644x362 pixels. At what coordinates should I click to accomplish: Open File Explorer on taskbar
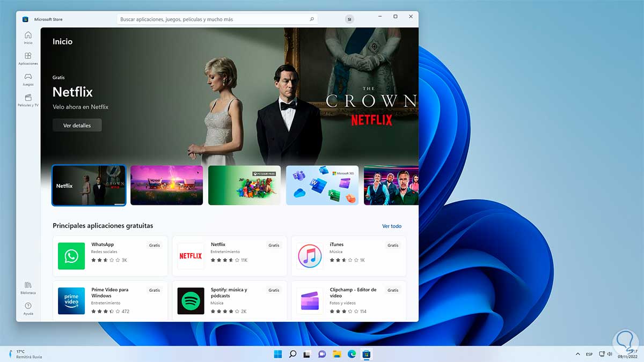tap(336, 354)
